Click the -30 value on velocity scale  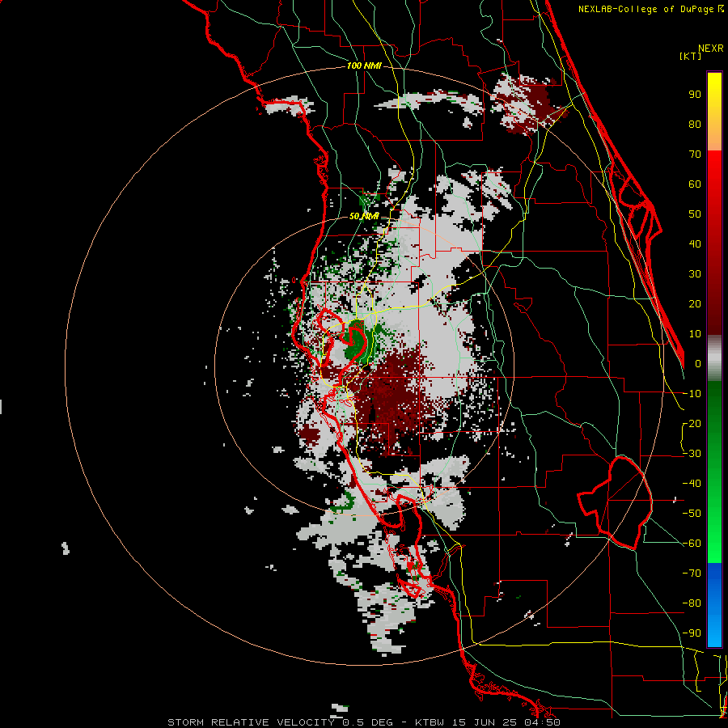click(692, 454)
